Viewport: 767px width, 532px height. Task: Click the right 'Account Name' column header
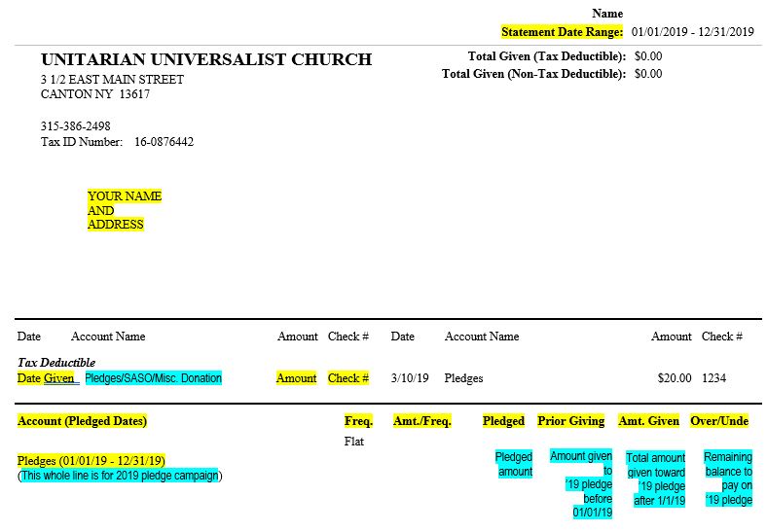(x=482, y=337)
